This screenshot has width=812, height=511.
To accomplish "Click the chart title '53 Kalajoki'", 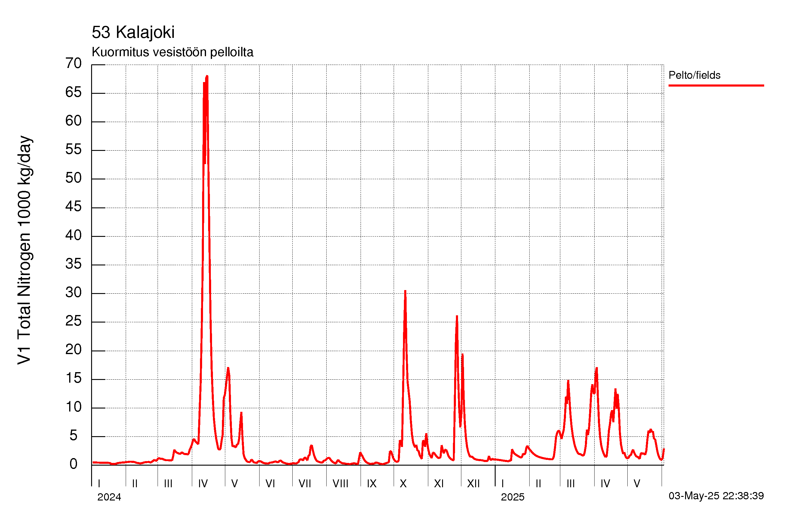I will (x=133, y=32).
